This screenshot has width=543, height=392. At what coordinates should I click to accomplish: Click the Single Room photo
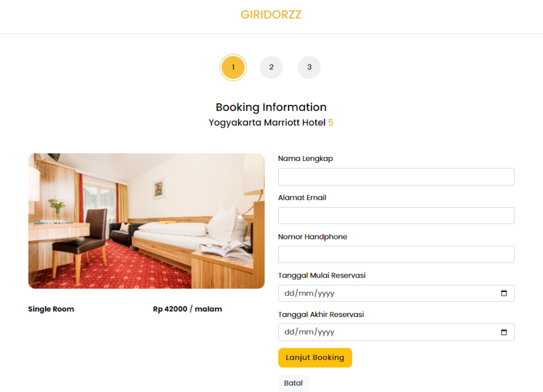pyautogui.click(x=147, y=221)
